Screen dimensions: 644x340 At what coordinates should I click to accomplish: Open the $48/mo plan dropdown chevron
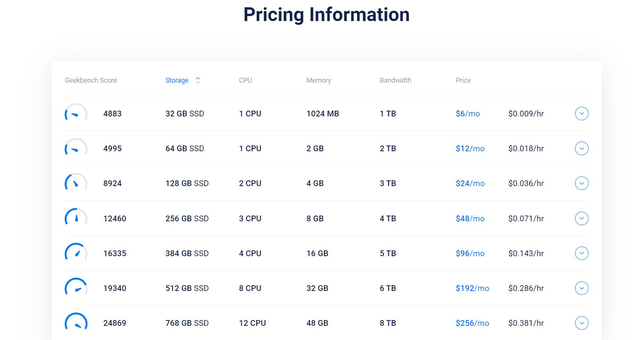581,218
